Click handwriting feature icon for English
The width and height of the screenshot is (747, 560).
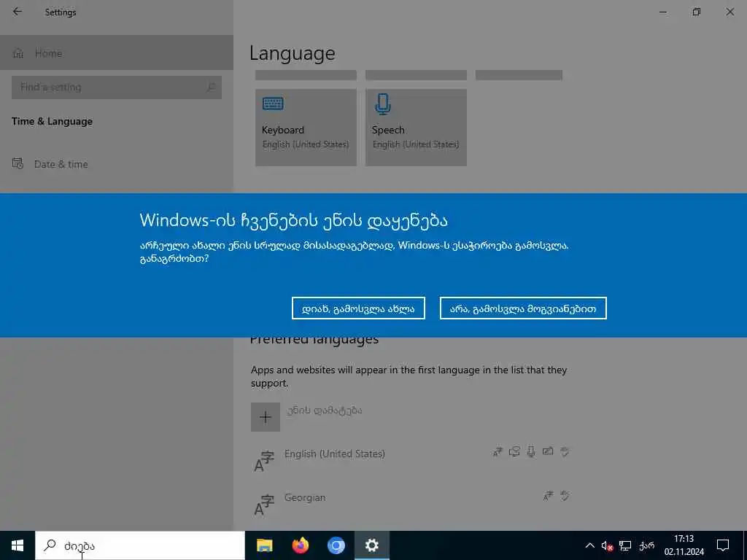pos(548,451)
